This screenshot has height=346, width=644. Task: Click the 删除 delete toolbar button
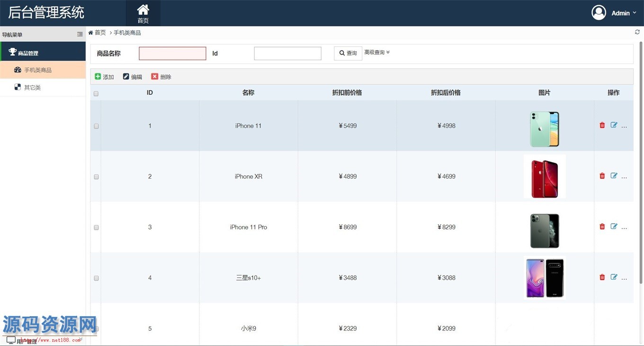click(x=161, y=77)
